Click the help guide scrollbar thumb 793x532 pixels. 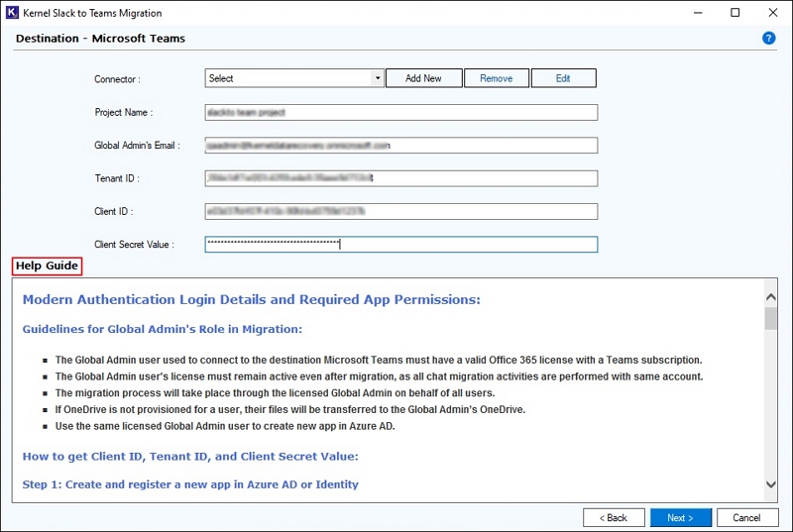point(771,318)
